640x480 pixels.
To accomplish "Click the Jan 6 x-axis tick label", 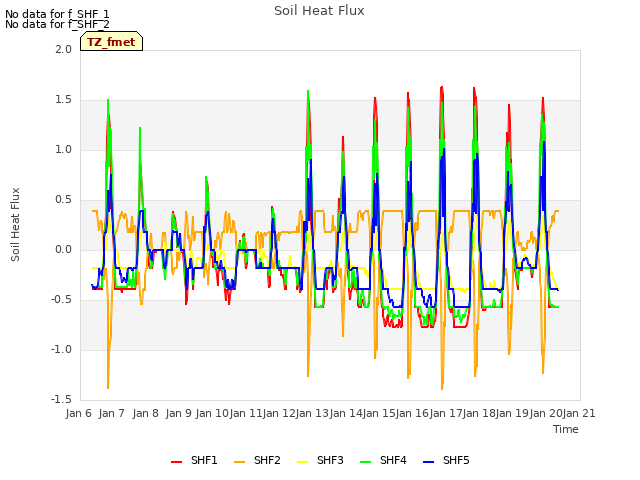I will click(x=78, y=413).
